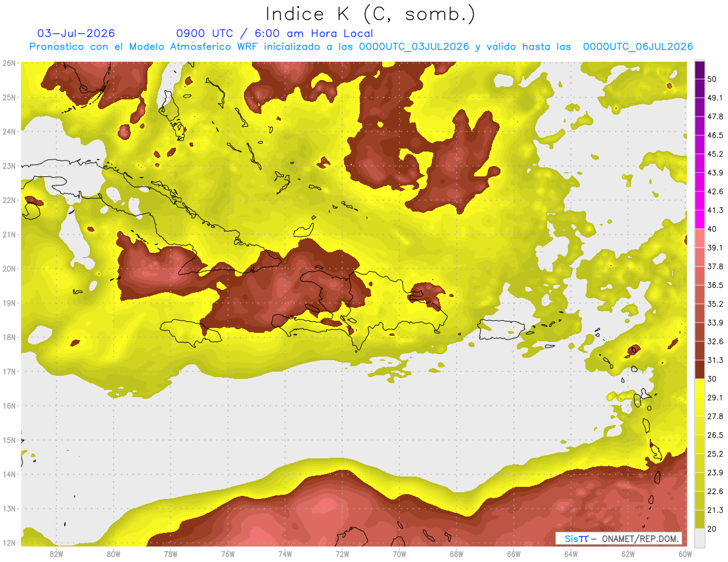
Task: Click the 12N latitude label
Action: click(x=9, y=543)
